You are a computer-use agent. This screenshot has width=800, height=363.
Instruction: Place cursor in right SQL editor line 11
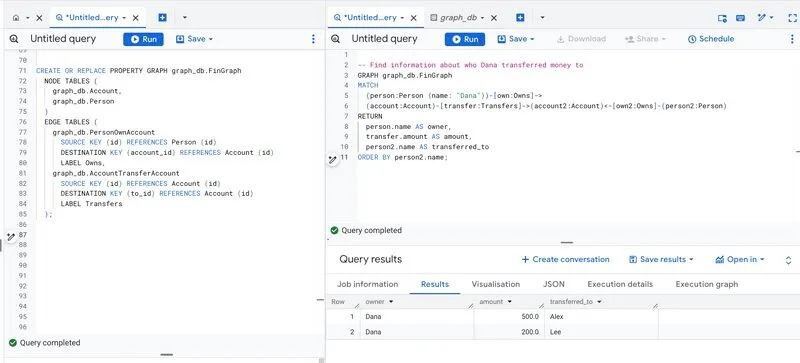[x=402, y=157]
